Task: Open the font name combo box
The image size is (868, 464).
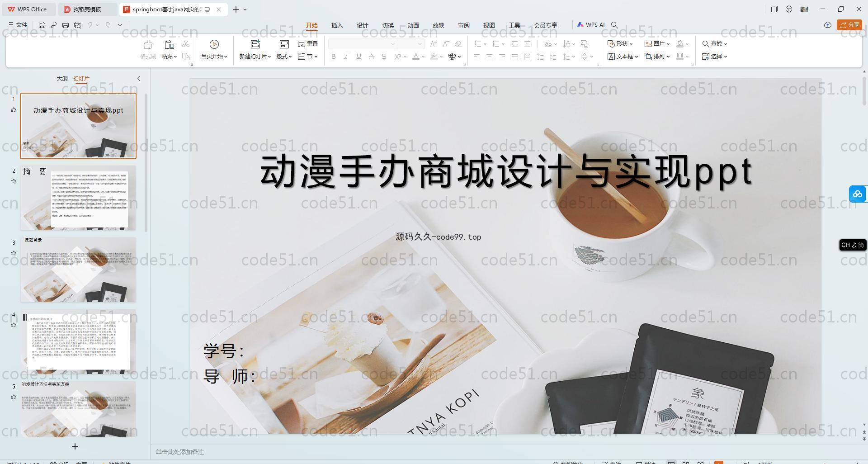Action: pos(362,44)
